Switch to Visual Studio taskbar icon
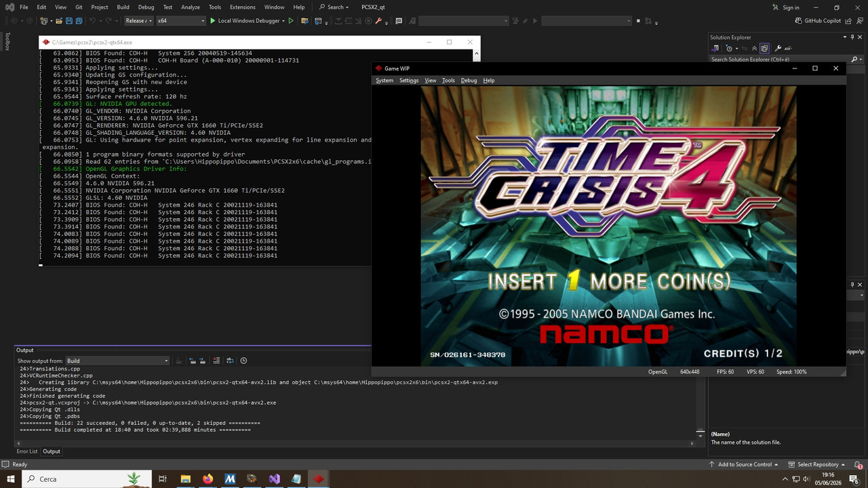Screen dimensions: 868x488 274,479
